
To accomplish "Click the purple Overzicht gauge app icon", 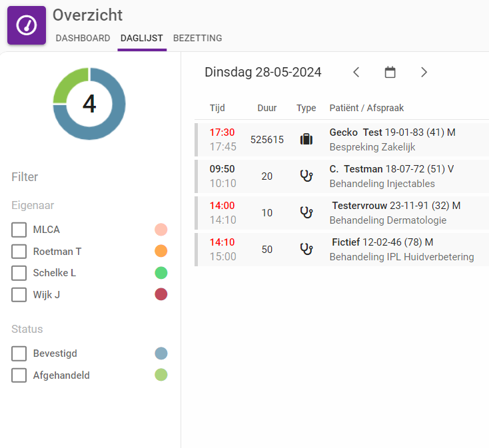I will [27, 25].
